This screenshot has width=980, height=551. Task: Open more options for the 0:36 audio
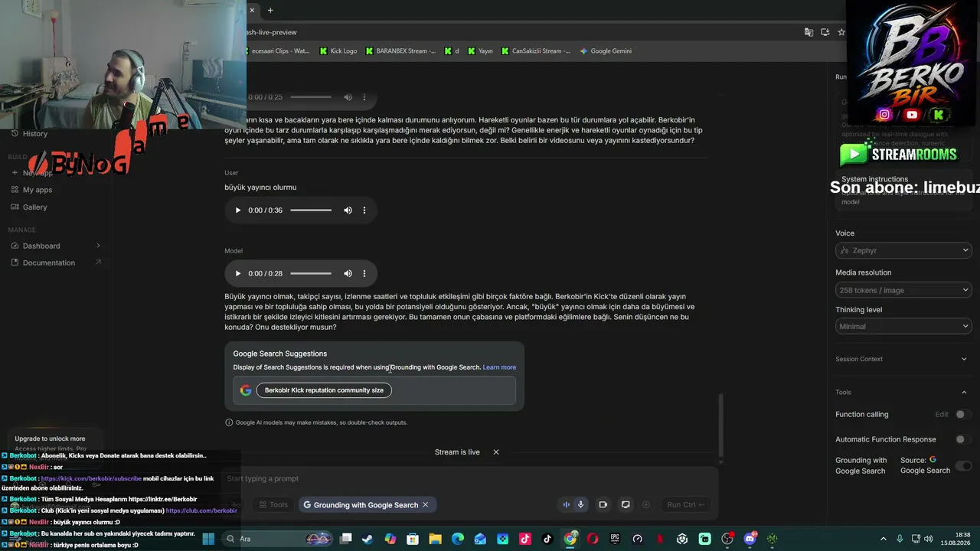pyautogui.click(x=364, y=210)
